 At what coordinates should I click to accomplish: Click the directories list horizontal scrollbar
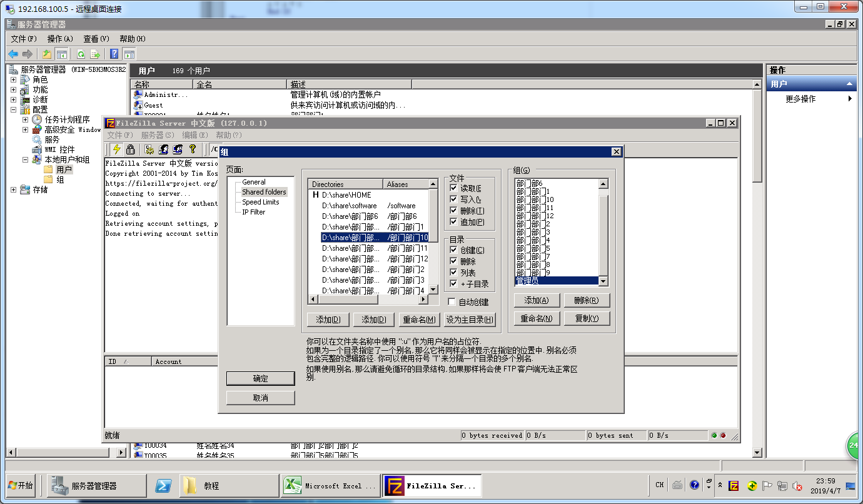(368, 300)
